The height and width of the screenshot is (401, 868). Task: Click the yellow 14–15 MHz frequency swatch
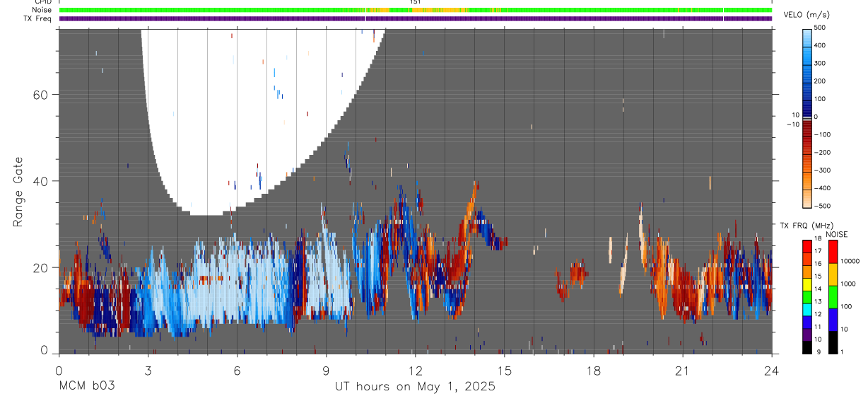pyautogui.click(x=807, y=284)
